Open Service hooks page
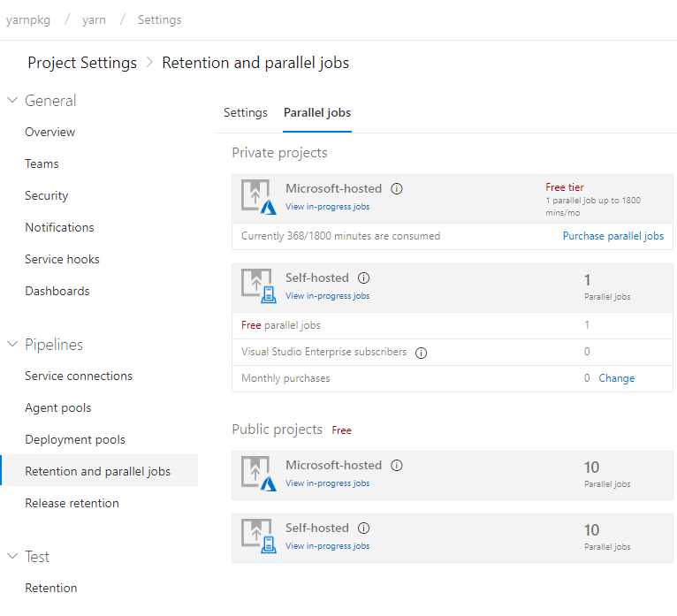 (62, 260)
